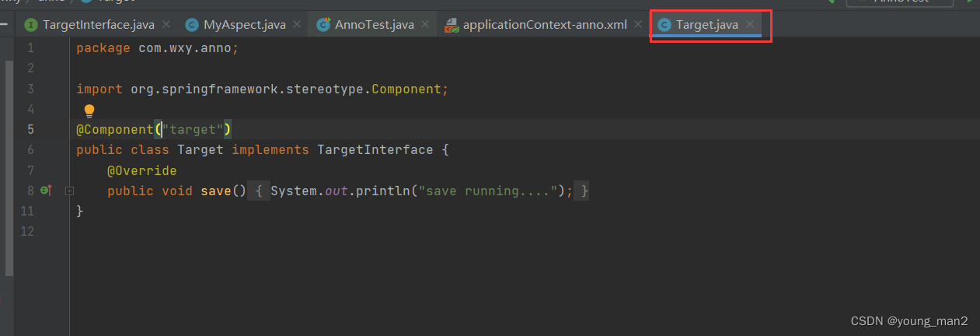Viewport: 980px width, 336px height.
Task: Click the closing brace on line 11
Action: point(80,211)
